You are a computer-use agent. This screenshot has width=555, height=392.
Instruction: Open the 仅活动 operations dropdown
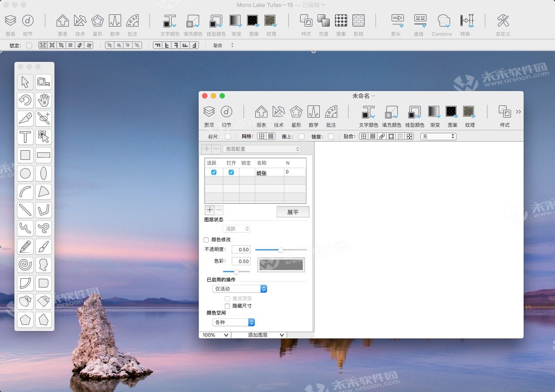coord(239,288)
